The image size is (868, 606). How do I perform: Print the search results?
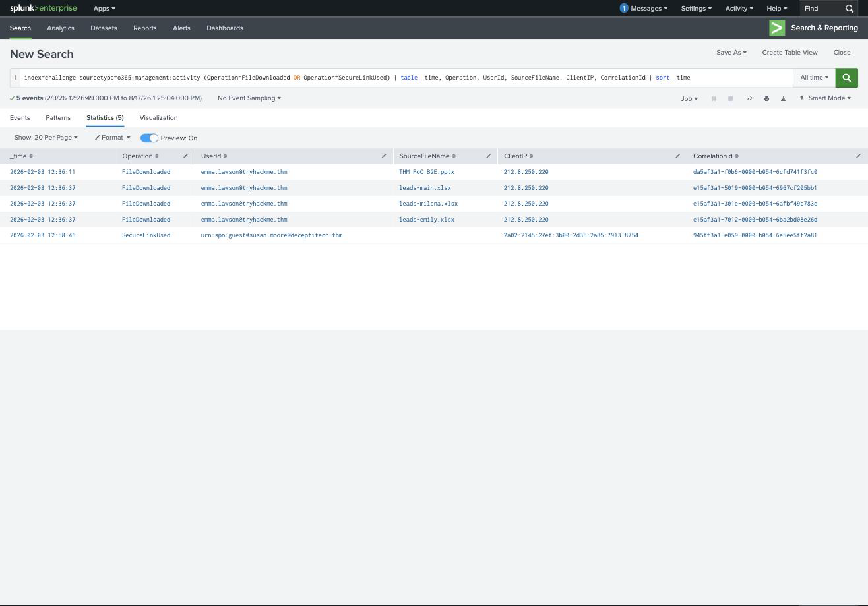pyautogui.click(x=766, y=98)
